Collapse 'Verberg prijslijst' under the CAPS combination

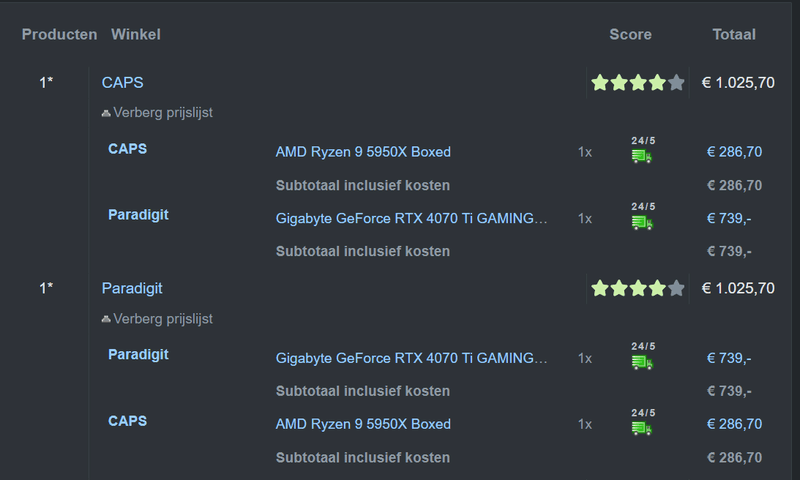coord(162,113)
